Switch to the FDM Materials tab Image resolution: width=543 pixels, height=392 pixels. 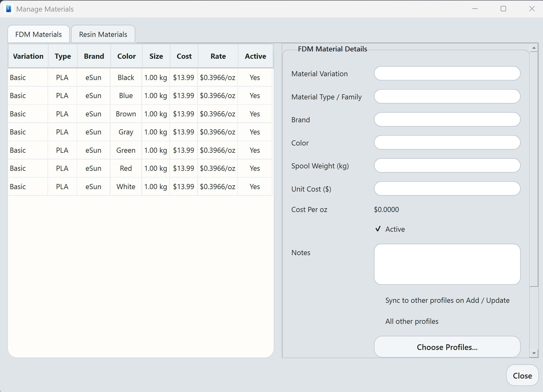point(38,34)
